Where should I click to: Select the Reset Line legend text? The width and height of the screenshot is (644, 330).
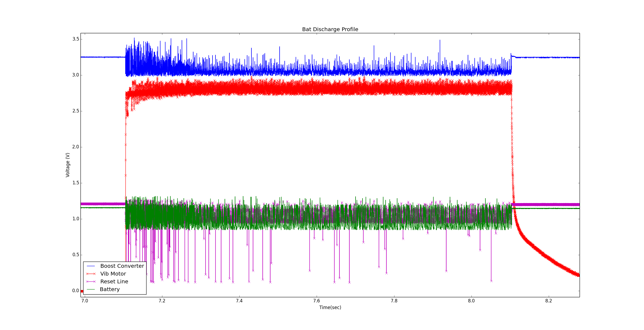[114, 282]
